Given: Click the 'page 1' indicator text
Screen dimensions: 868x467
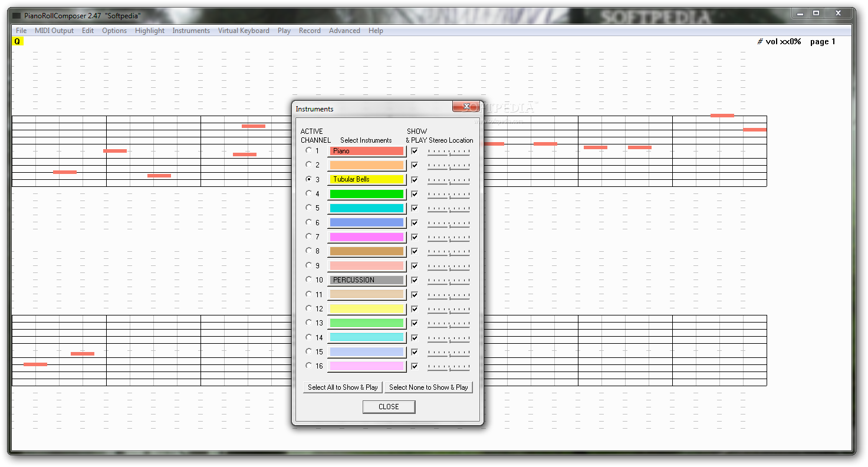Looking at the screenshot, I should [x=823, y=41].
